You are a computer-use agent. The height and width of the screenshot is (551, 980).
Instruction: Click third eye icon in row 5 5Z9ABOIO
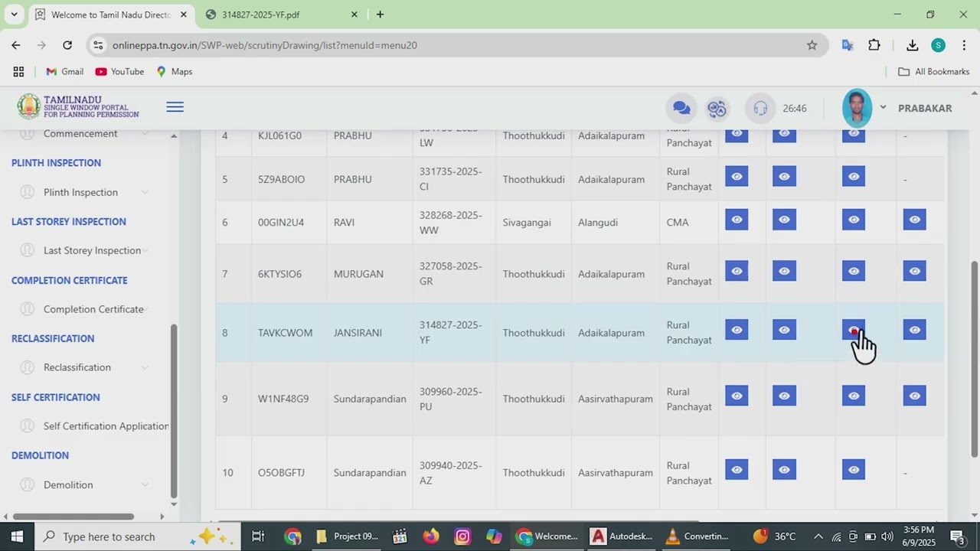[854, 177]
